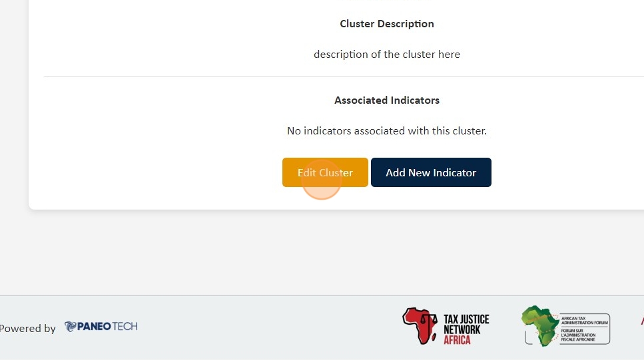644x360 pixels.
Task: Click the Edit Cluster button
Action: [x=325, y=172]
